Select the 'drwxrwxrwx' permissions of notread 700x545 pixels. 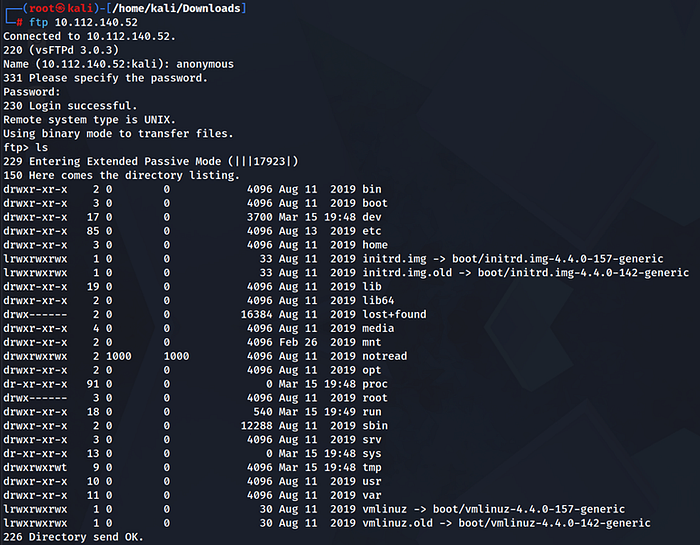35,356
